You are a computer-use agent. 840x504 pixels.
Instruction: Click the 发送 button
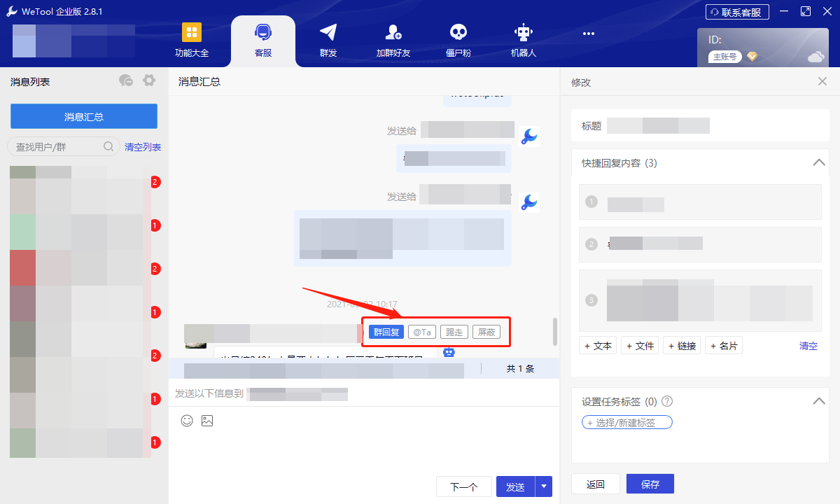click(515, 486)
